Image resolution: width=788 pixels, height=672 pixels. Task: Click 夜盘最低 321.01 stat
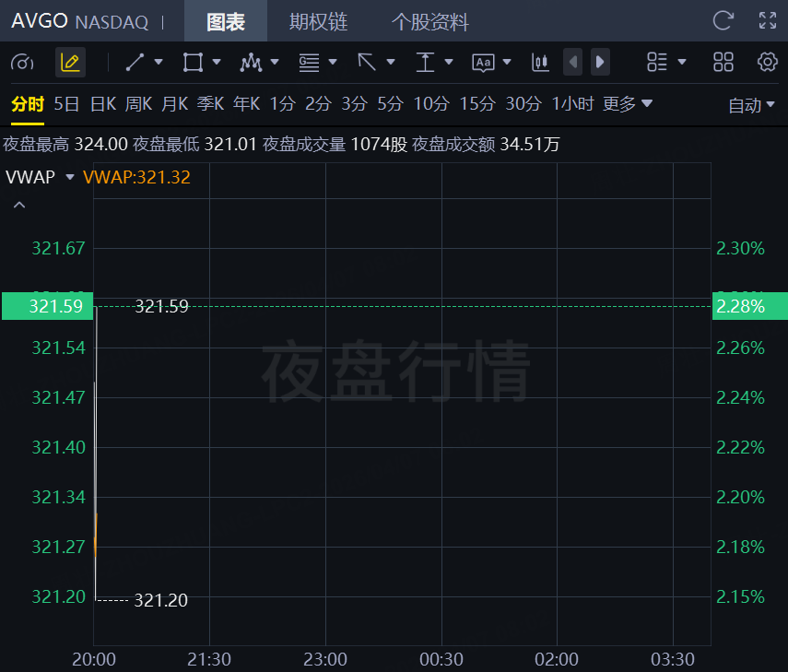195,145
